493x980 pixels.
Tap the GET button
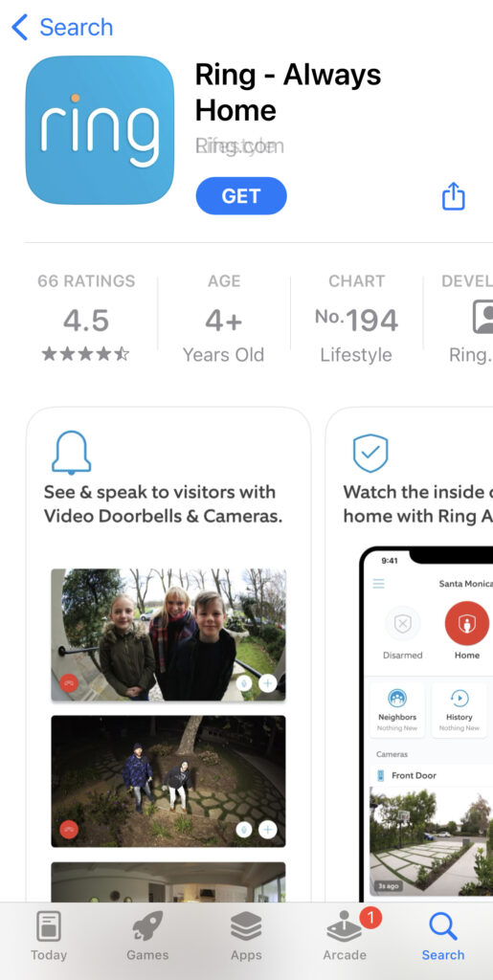click(x=241, y=196)
